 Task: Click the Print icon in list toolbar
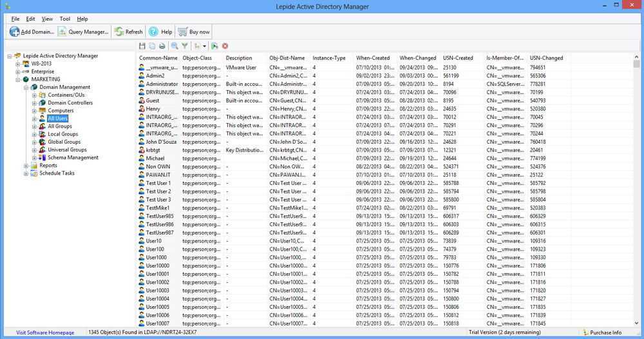(162, 46)
